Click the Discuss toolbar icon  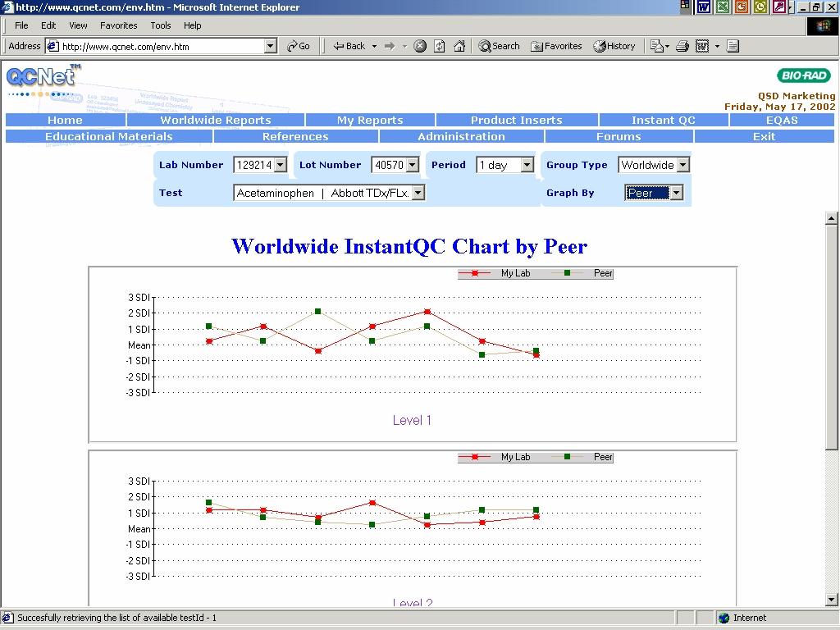coord(733,46)
